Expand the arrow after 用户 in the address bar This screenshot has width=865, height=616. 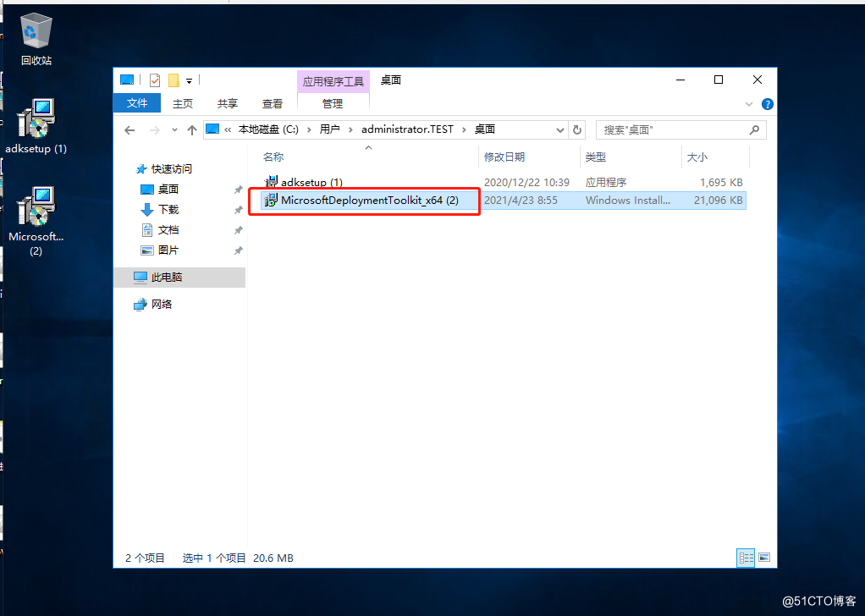[351, 129]
